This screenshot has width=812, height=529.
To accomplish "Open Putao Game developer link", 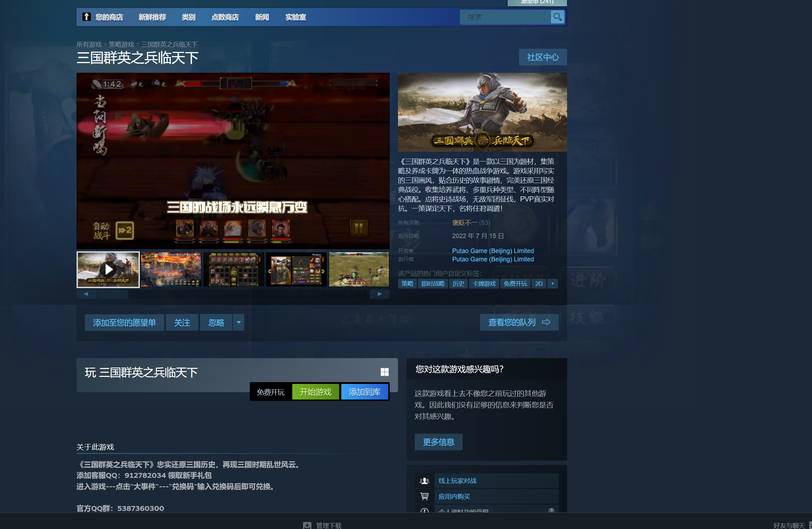I will 493,251.
